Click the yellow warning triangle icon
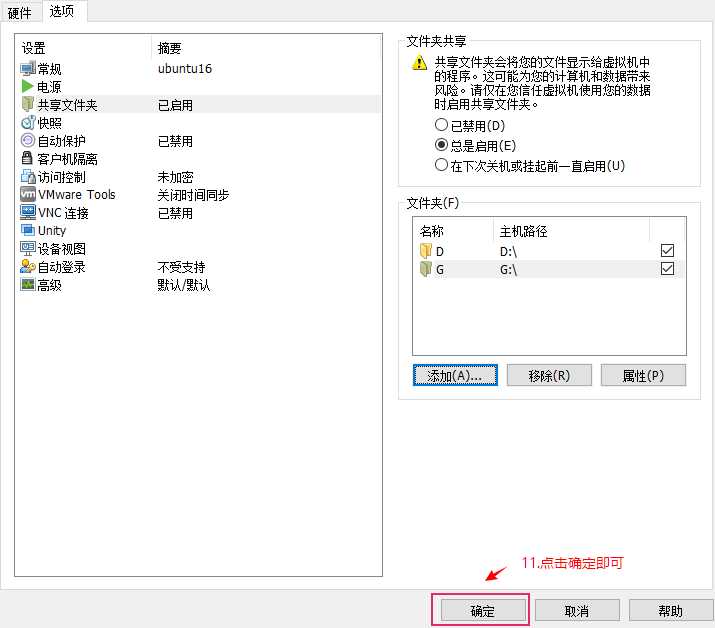The image size is (715, 628). [420, 62]
